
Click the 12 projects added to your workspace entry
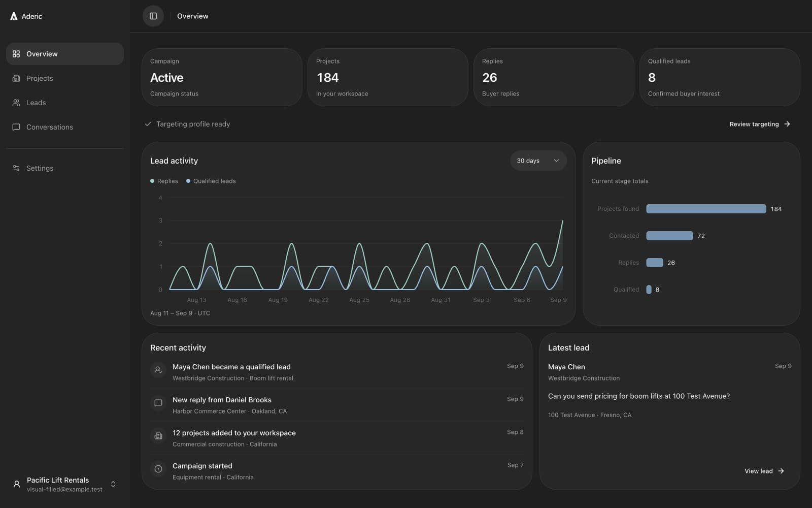[337, 438]
